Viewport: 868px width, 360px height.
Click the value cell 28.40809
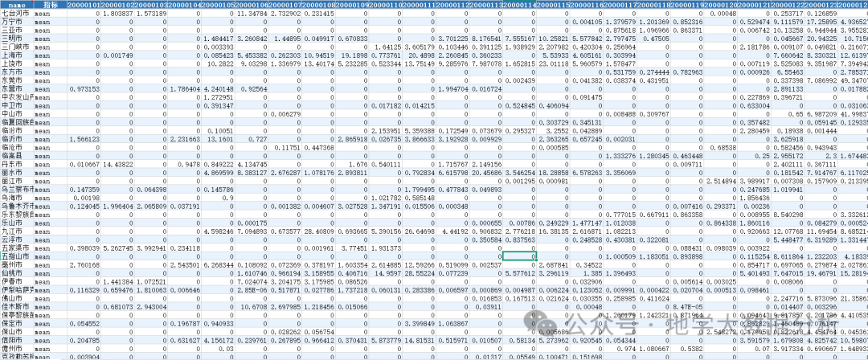click(x=317, y=231)
